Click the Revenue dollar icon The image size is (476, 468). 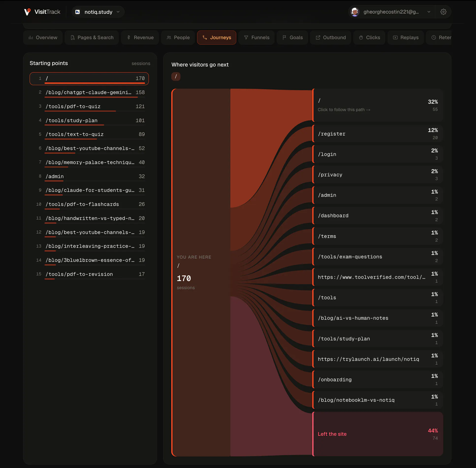click(x=129, y=37)
